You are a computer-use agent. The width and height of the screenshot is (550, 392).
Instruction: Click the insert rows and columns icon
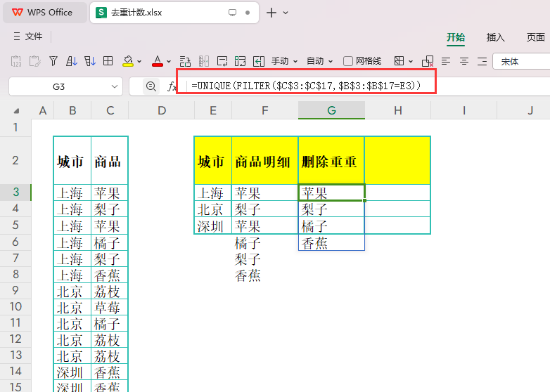[x=185, y=61]
